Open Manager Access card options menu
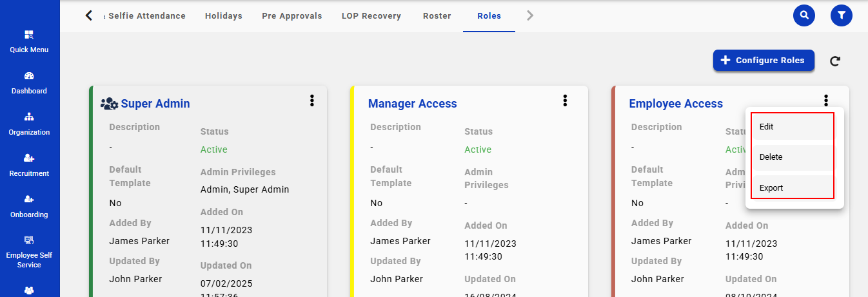This screenshot has width=868, height=297. 565,101
